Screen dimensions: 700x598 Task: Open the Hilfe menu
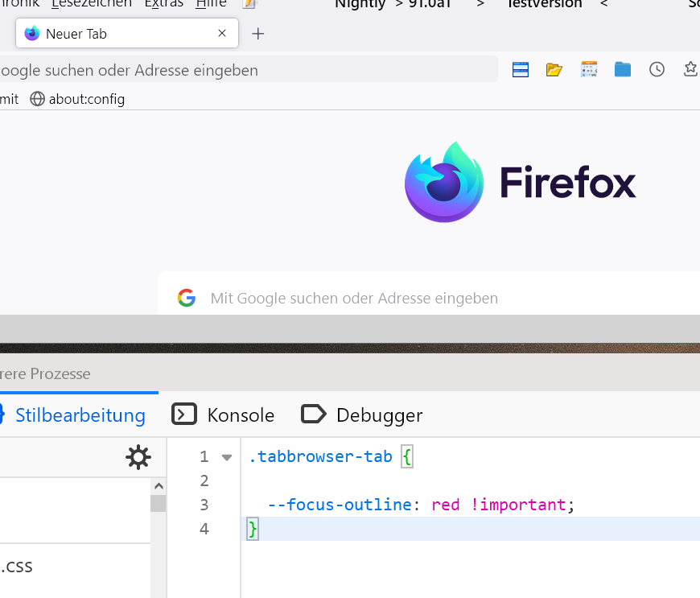211,5
